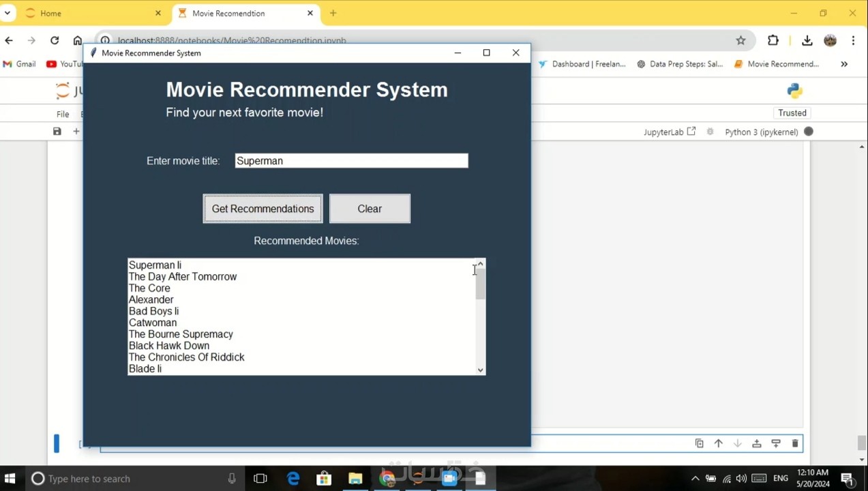
Task: Open Task View on the taskbar
Action: coord(260,479)
